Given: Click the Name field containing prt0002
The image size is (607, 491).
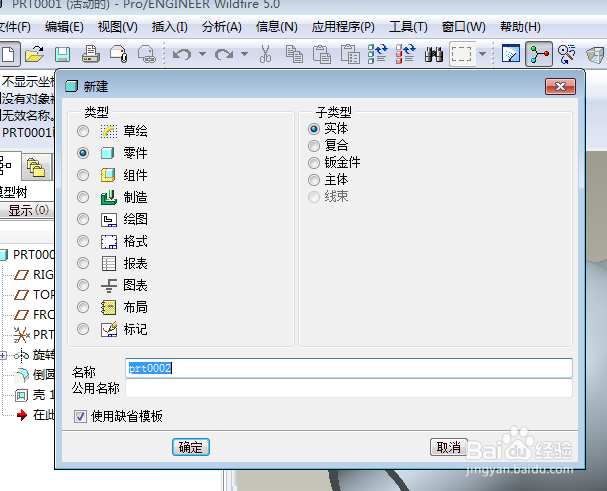Looking at the screenshot, I should 349,368.
